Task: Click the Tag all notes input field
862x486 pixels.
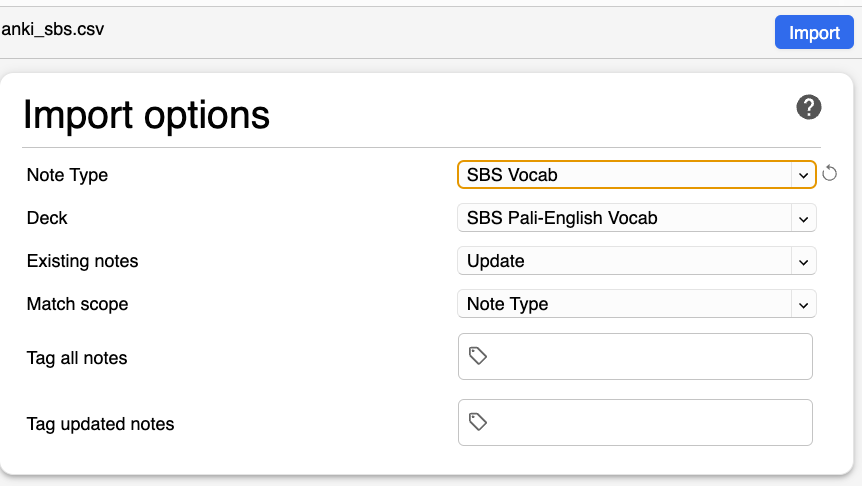Action: [636, 356]
